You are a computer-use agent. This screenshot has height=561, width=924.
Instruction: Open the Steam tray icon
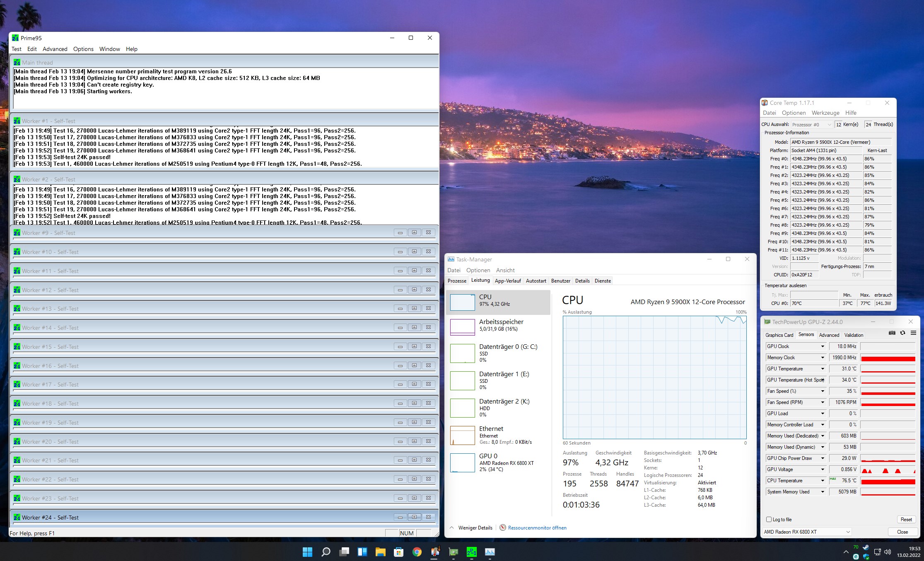[x=866, y=548]
